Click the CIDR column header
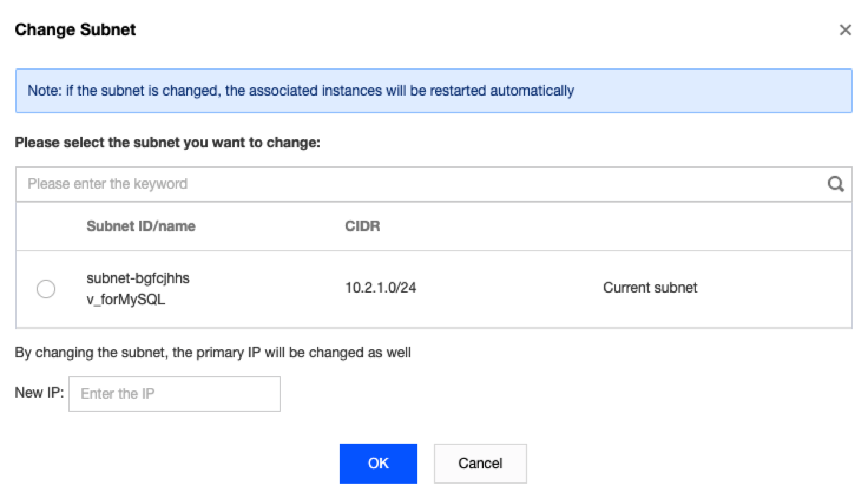The image size is (868, 499). [x=362, y=226]
